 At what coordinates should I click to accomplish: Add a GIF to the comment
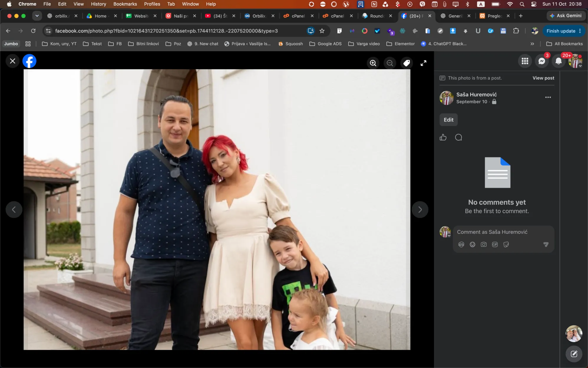click(495, 244)
